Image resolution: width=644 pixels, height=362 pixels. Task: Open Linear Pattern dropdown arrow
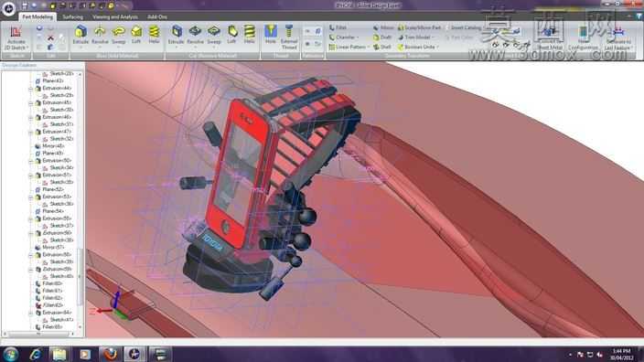click(368, 48)
